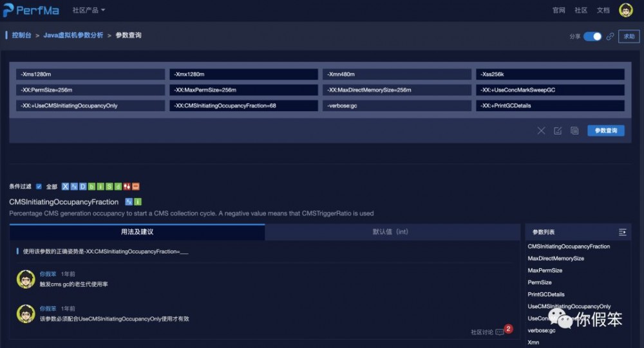Open the 社区产品 dropdown menu
Screen dimensions: 644x348
[89, 10]
